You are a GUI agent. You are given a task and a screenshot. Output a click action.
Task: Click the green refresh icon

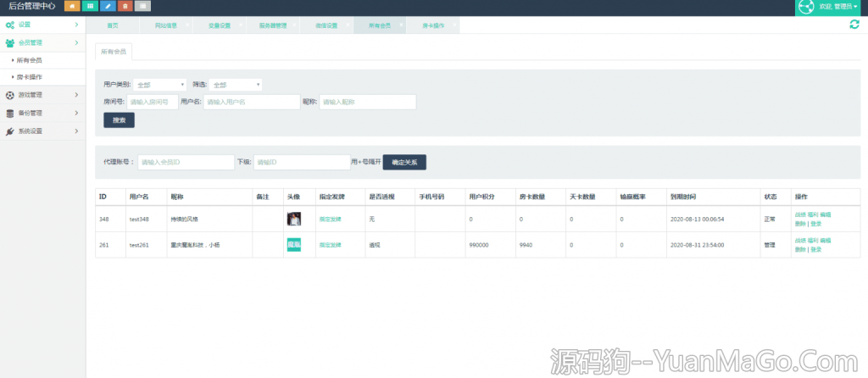tap(854, 25)
